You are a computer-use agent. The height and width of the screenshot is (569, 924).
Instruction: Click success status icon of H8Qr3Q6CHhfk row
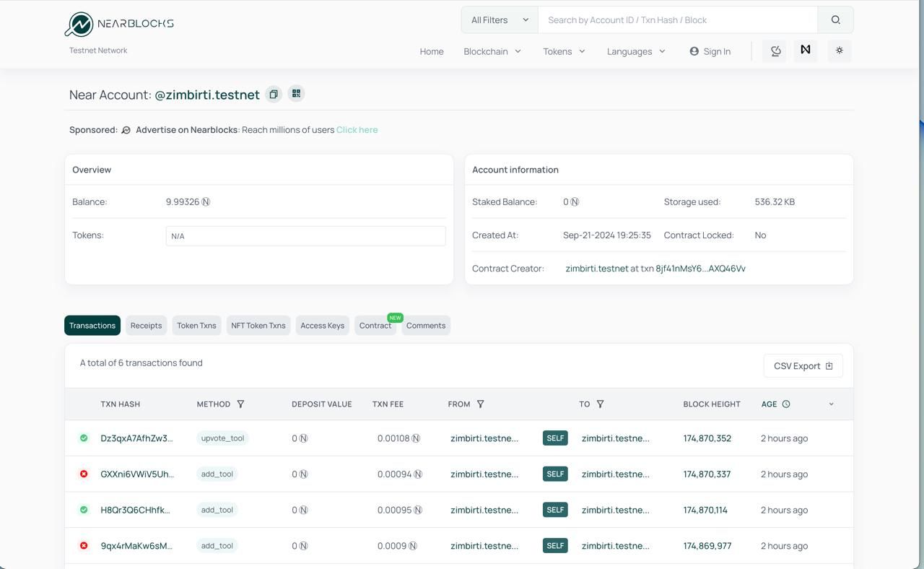click(84, 510)
